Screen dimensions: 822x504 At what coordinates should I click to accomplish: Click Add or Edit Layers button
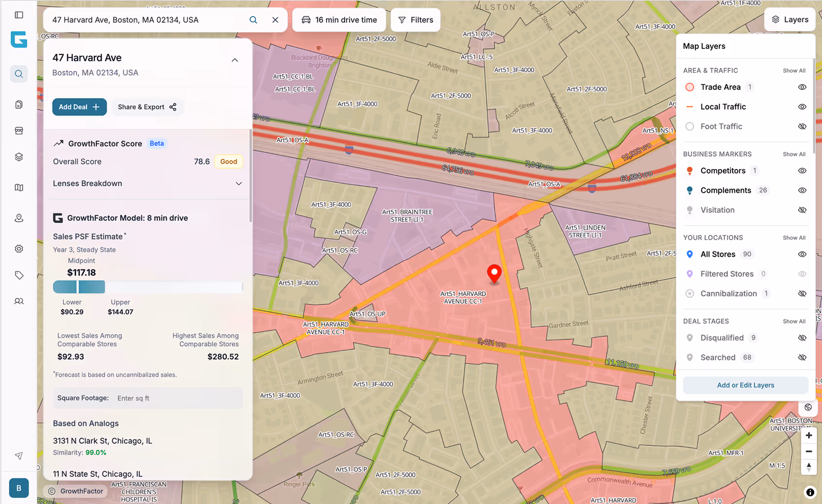(x=745, y=385)
